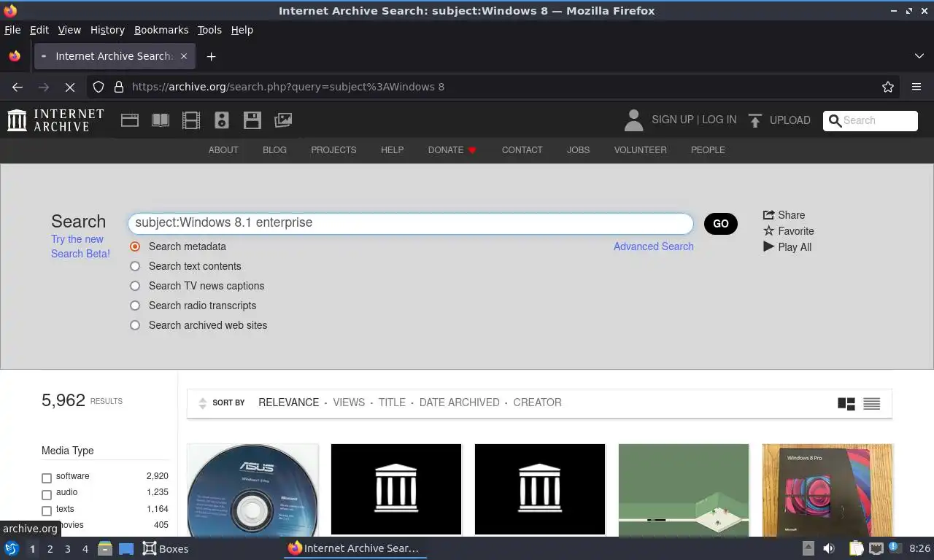Click the network tray icon

876,548
